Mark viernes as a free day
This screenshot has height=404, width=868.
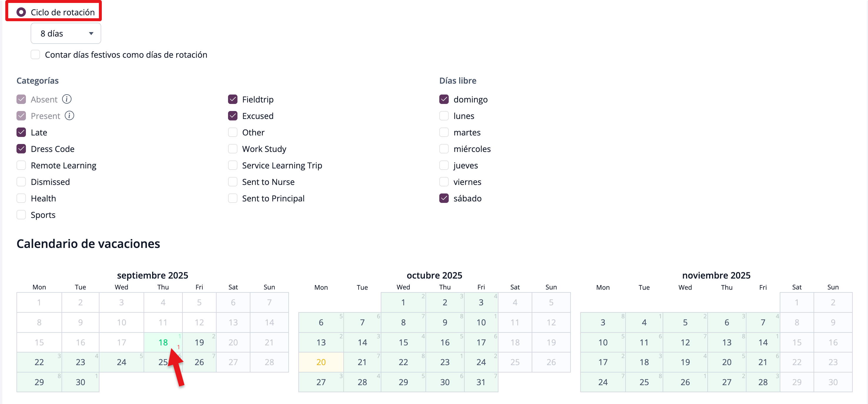(x=444, y=182)
